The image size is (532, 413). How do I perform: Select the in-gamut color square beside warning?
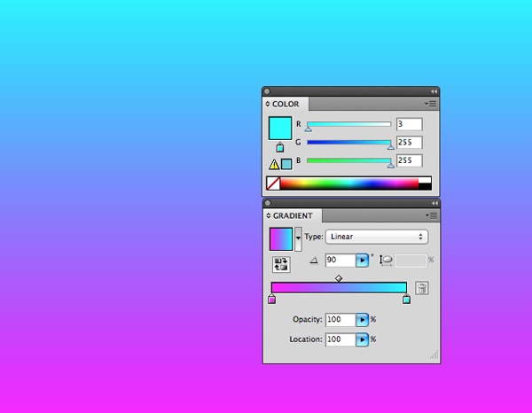(286, 165)
